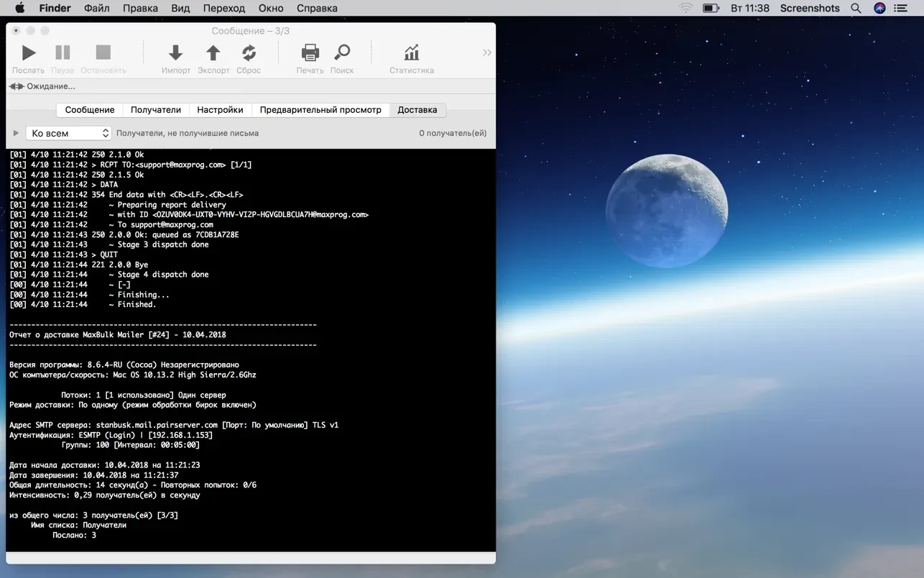Open the Apple menu
The width and height of the screenshot is (924, 578).
(20, 8)
